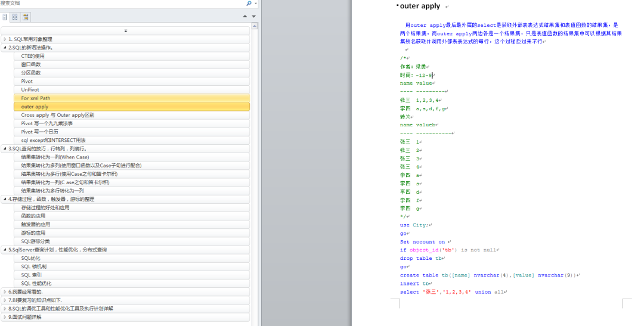This screenshot has height=326, width=644.
Task: Open the search options dropdown arrow
Action: pos(255,4)
